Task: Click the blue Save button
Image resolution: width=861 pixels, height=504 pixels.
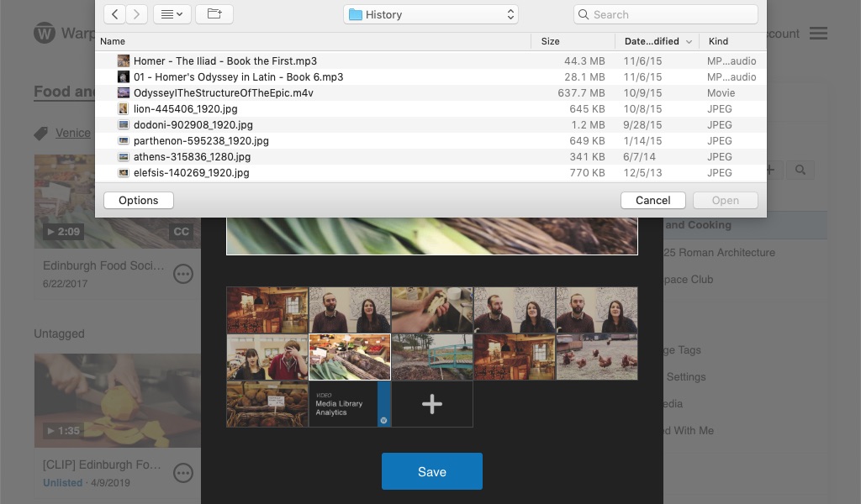Action: coord(432,471)
